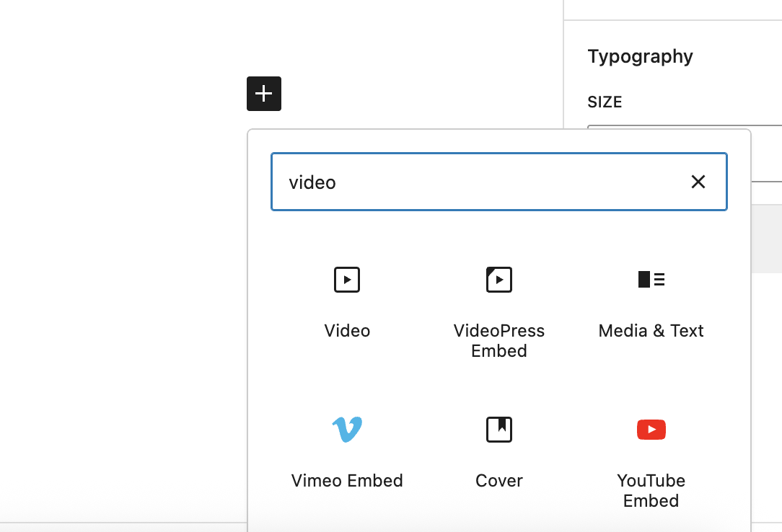Click the SIZE label in the sidebar

(x=605, y=102)
